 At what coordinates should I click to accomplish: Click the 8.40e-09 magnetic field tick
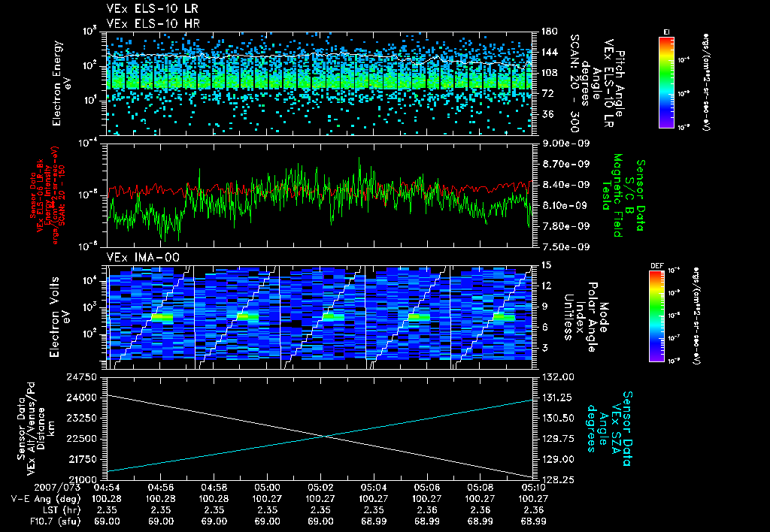click(x=565, y=185)
